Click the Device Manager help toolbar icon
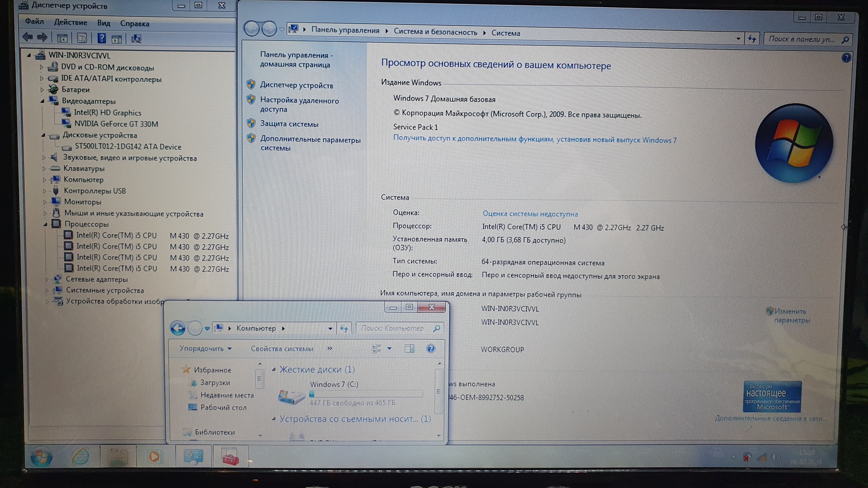Viewport: 868px width, 488px height. pos(101,39)
